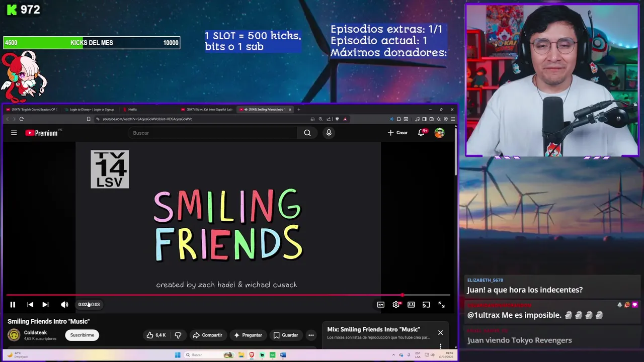Open the Windows Start menu

(x=178, y=355)
